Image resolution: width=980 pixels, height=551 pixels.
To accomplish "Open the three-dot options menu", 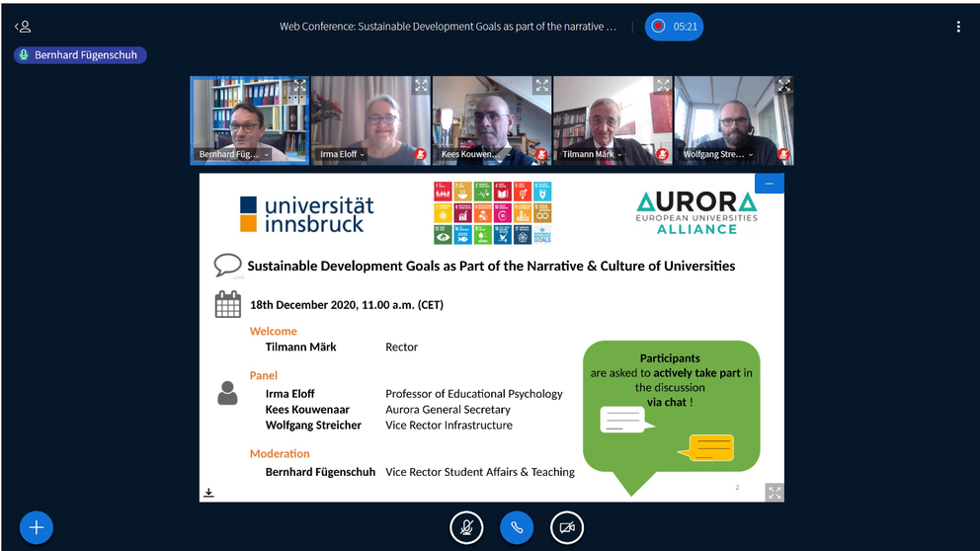I will click(957, 27).
